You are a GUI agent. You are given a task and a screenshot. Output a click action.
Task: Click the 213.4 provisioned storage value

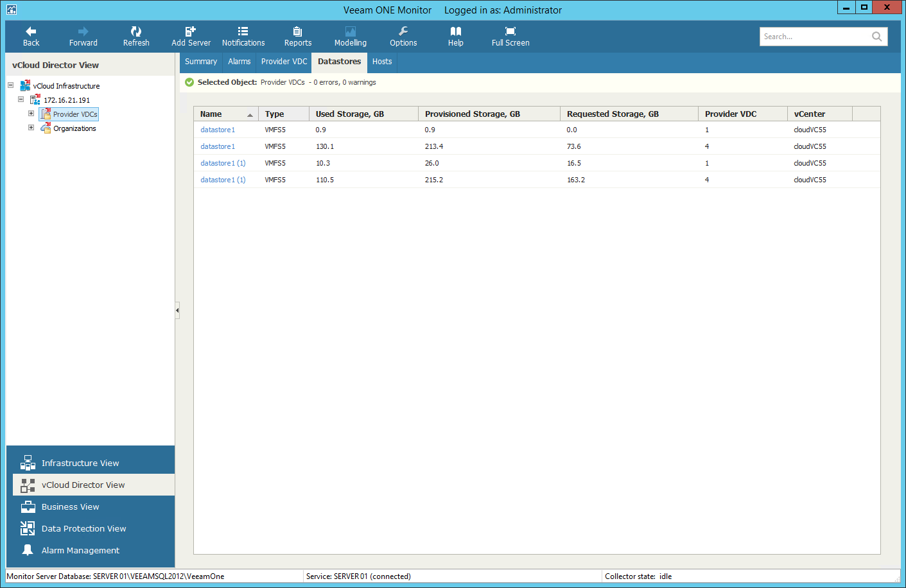point(434,146)
